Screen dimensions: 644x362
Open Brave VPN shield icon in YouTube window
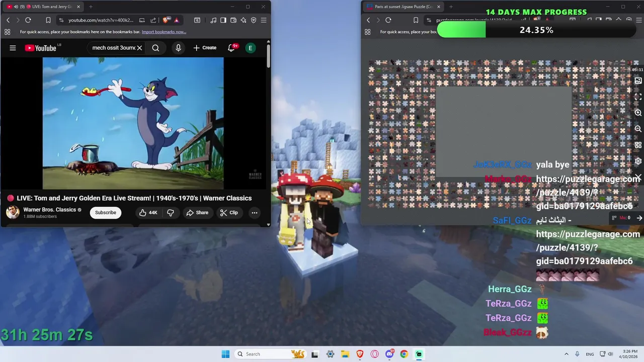point(254,20)
